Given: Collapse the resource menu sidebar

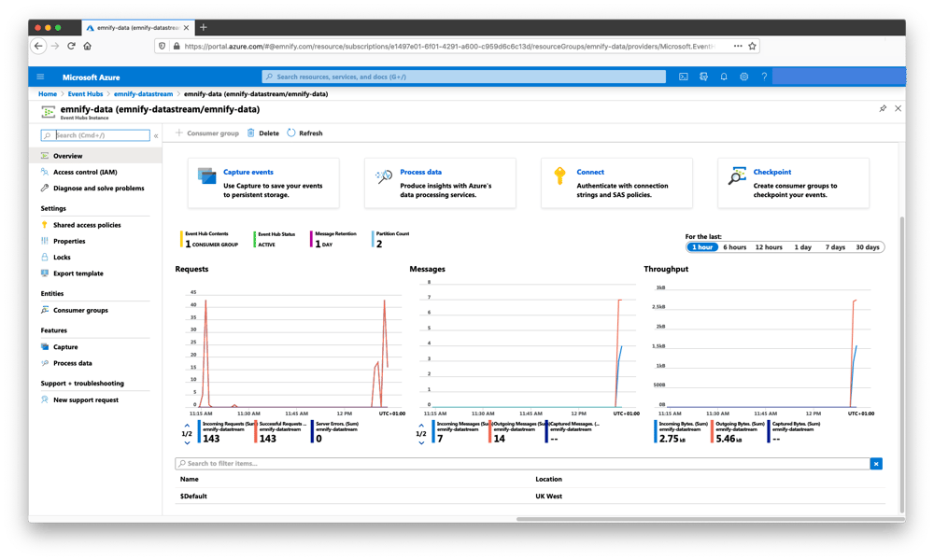Looking at the screenshot, I should (x=156, y=135).
